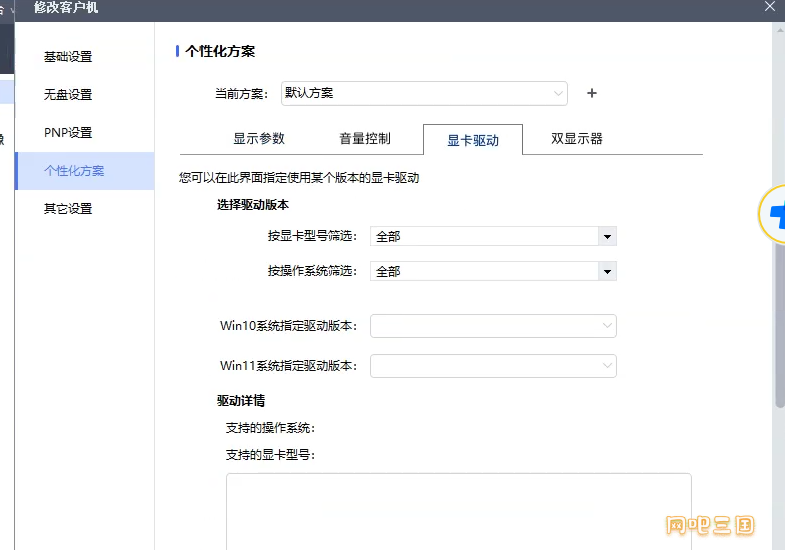Click the 全部 value in 按显卡型号筛选 field

coord(388,237)
